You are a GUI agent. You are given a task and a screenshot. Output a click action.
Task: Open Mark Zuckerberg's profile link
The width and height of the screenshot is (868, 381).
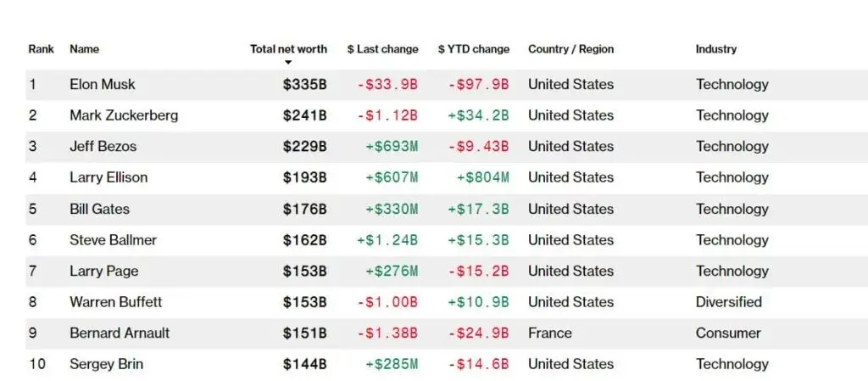pos(124,115)
